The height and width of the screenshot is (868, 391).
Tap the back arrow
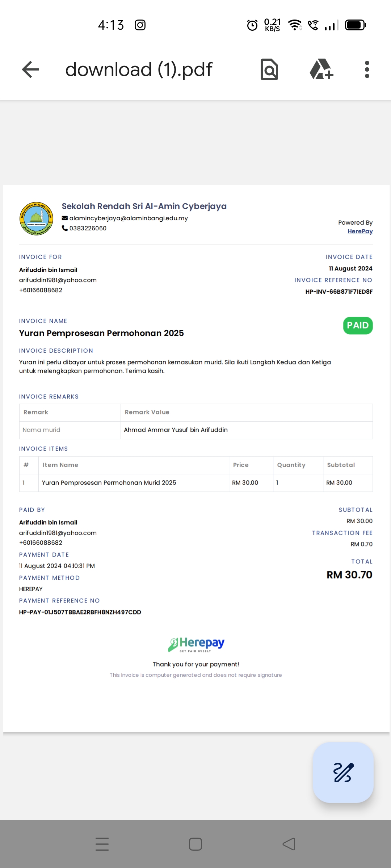click(x=30, y=69)
